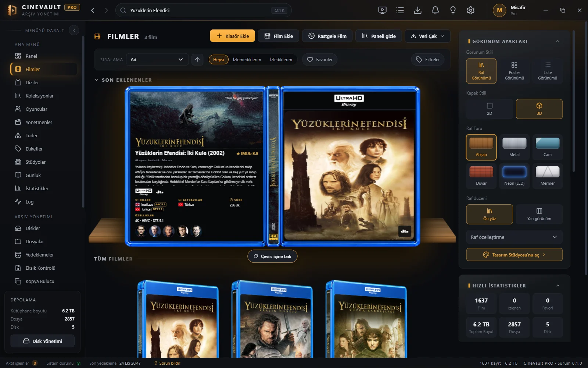The image size is (588, 368).
Task: Open Panel from the sidebar
Action: [43, 56]
